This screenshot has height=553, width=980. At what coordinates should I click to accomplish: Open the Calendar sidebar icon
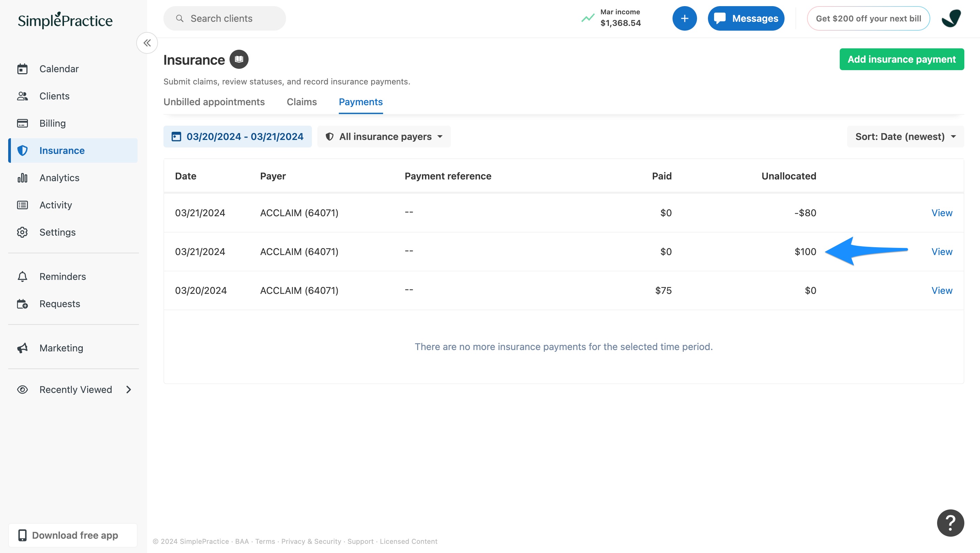pyautogui.click(x=22, y=69)
